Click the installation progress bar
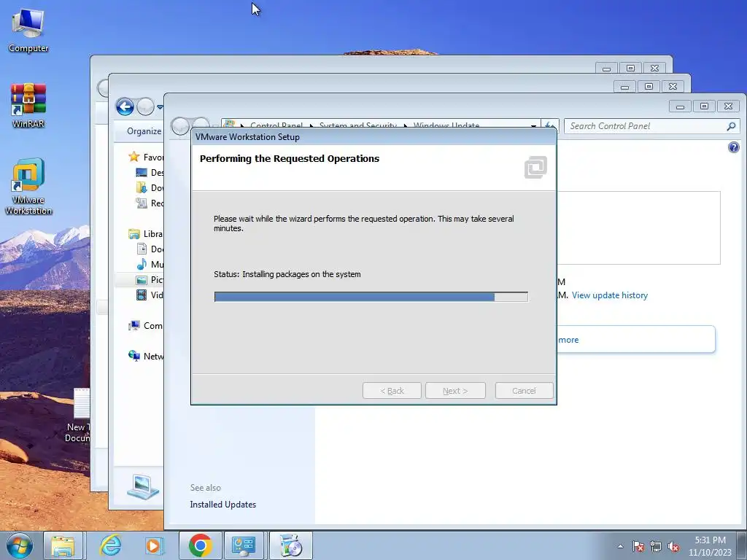 point(371,297)
